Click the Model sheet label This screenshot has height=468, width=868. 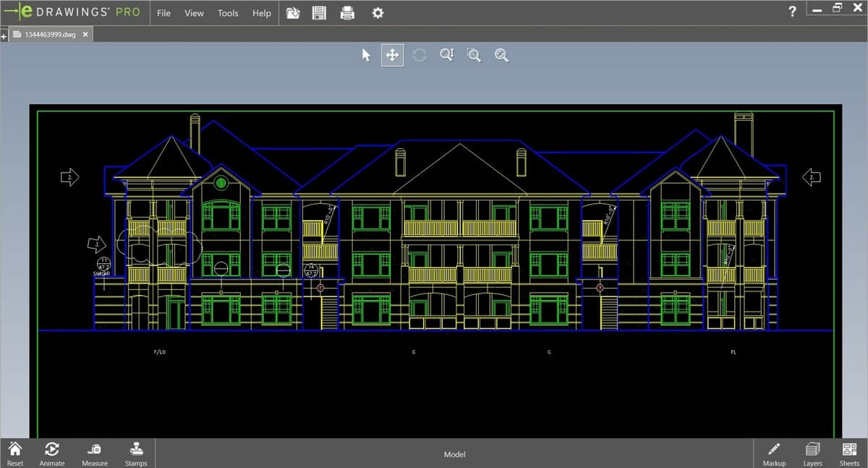click(454, 454)
